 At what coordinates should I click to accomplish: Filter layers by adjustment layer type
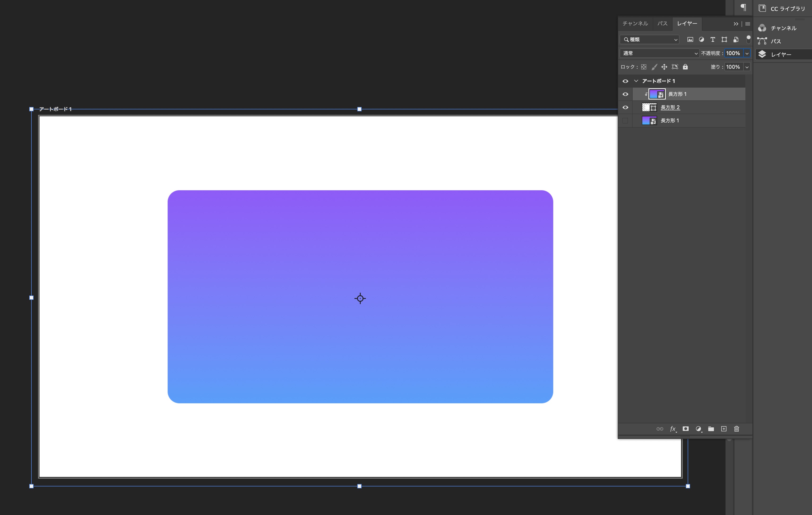(701, 39)
